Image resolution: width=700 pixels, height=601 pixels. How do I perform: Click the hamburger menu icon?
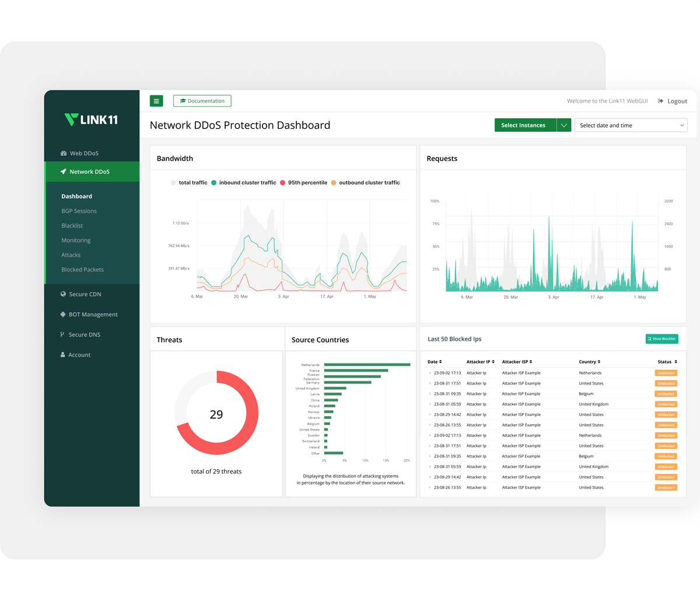pyautogui.click(x=156, y=101)
